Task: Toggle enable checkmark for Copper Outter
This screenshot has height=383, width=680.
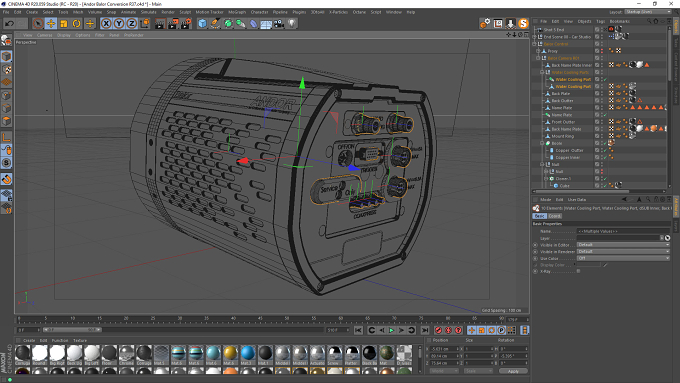Action: click(605, 151)
